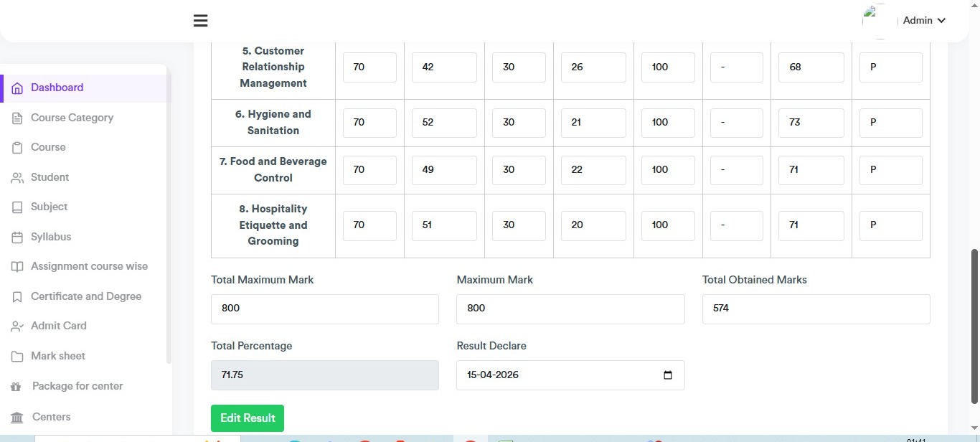Select the 26 field in Customer Relationship Management row
The width and height of the screenshot is (980, 442).
coord(593,67)
